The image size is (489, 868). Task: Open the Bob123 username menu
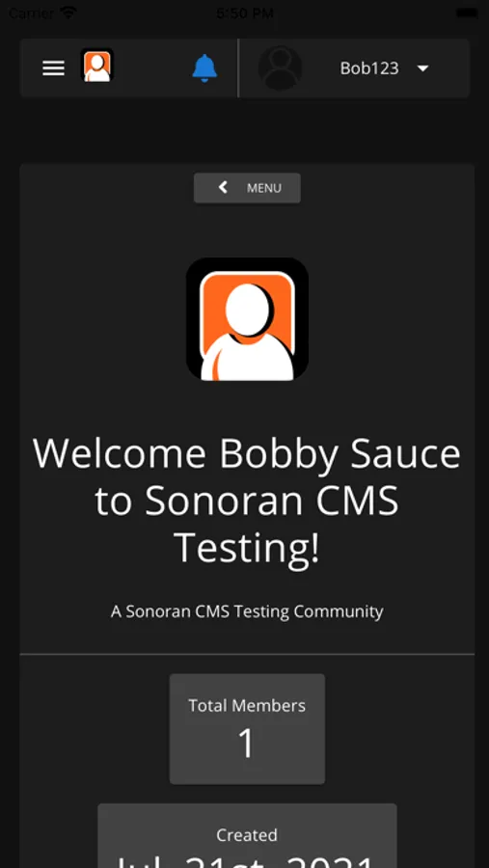coord(369,68)
